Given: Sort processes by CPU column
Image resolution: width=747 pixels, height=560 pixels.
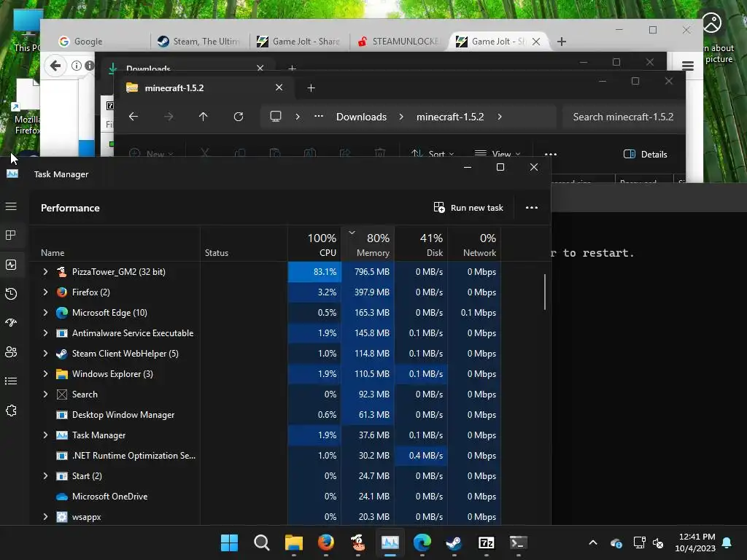Looking at the screenshot, I should pyautogui.click(x=314, y=244).
